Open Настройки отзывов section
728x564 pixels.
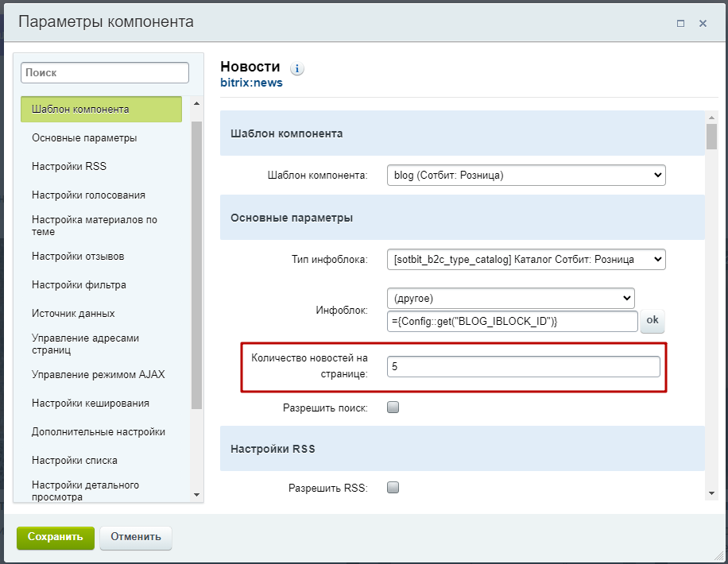click(x=78, y=257)
